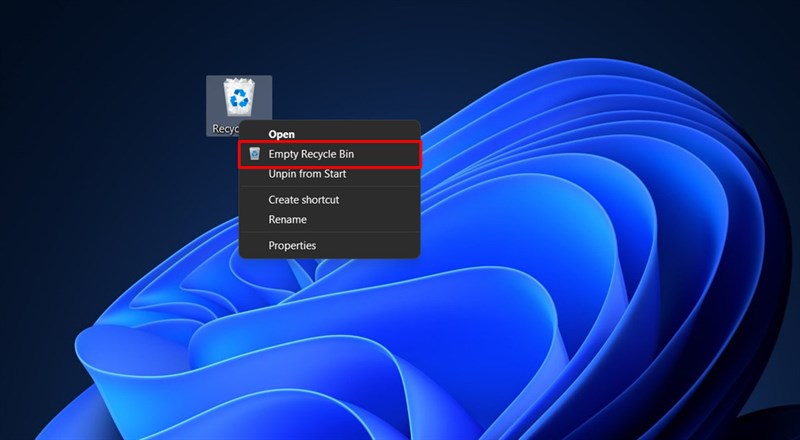Click the truncated Recycle Bin label text
The width and height of the screenshot is (800, 440).
coord(222,129)
